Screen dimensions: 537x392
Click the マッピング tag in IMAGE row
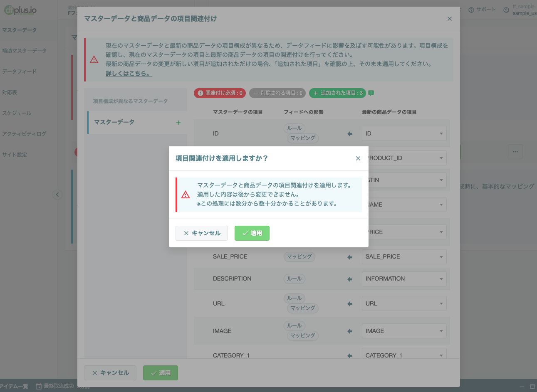[x=303, y=335]
